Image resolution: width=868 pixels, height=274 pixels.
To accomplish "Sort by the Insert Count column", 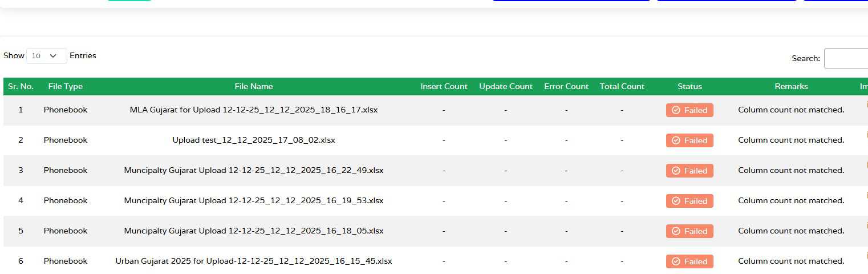I will point(444,87).
